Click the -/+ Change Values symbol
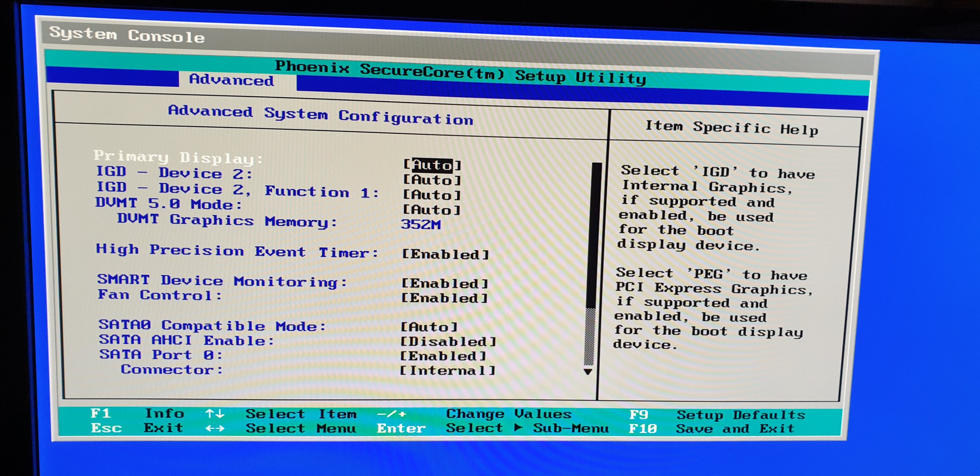 [x=391, y=414]
